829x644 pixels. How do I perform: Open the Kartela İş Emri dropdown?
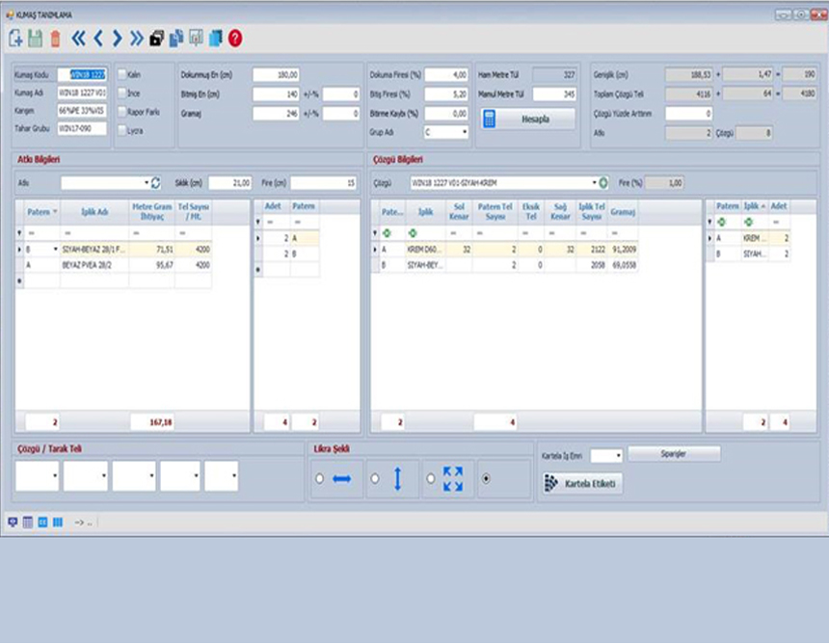(x=617, y=455)
